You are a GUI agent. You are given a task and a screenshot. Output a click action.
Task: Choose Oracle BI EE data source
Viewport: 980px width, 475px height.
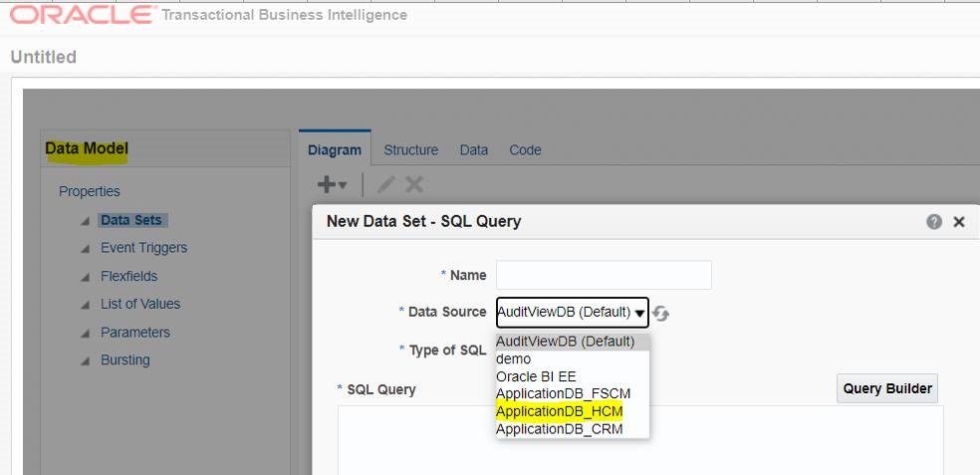coord(573,376)
